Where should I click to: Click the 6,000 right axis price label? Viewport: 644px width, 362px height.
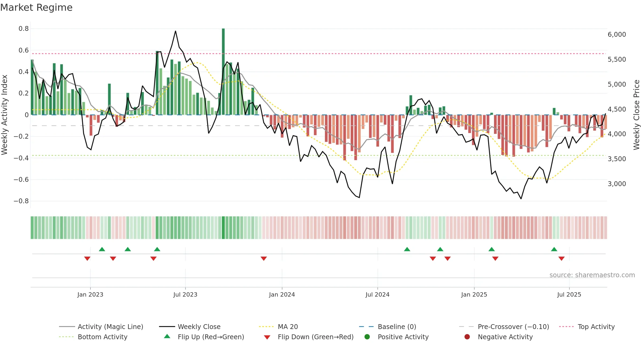point(617,34)
